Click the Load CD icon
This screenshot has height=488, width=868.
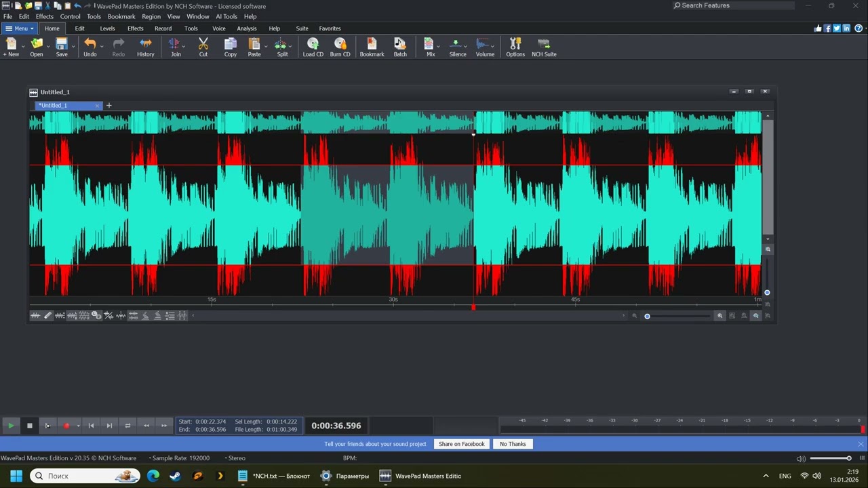pos(313,47)
